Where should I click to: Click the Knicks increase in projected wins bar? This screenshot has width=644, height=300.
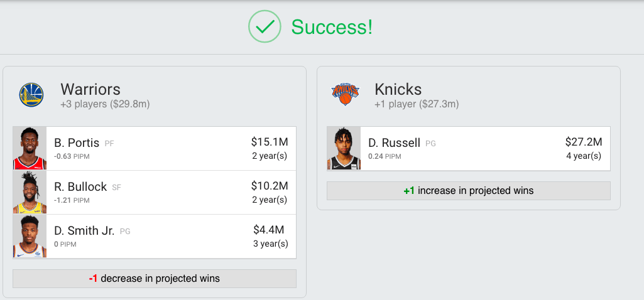click(x=469, y=191)
